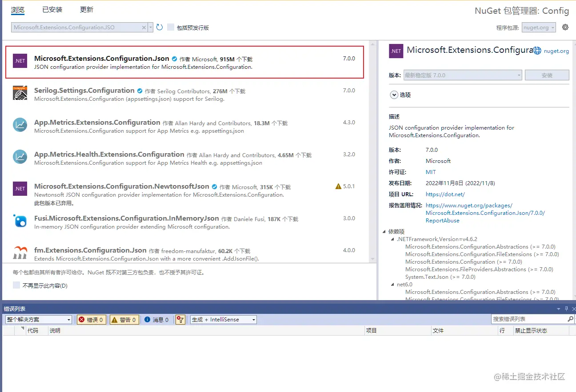Pin the error list panel with the pin icon
This screenshot has height=392, width=576.
[x=566, y=309]
